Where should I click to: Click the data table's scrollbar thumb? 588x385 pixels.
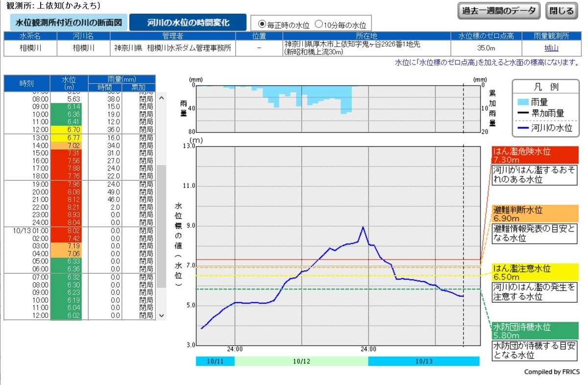click(x=161, y=227)
